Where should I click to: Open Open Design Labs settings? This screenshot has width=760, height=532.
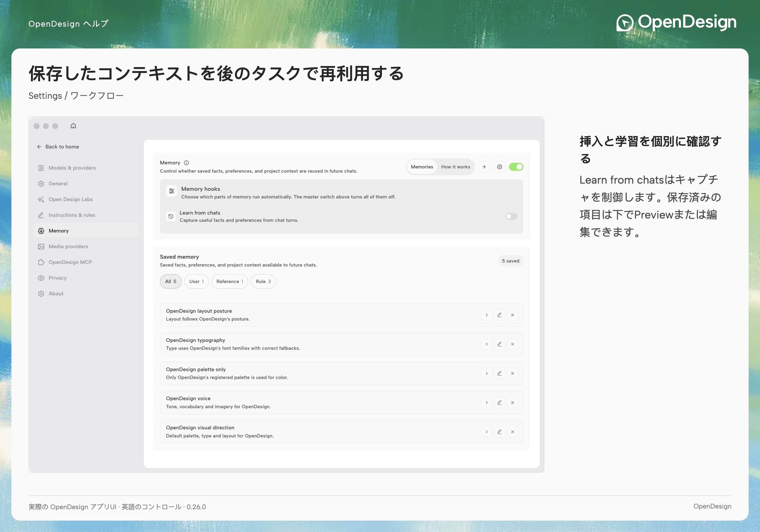tap(86, 199)
